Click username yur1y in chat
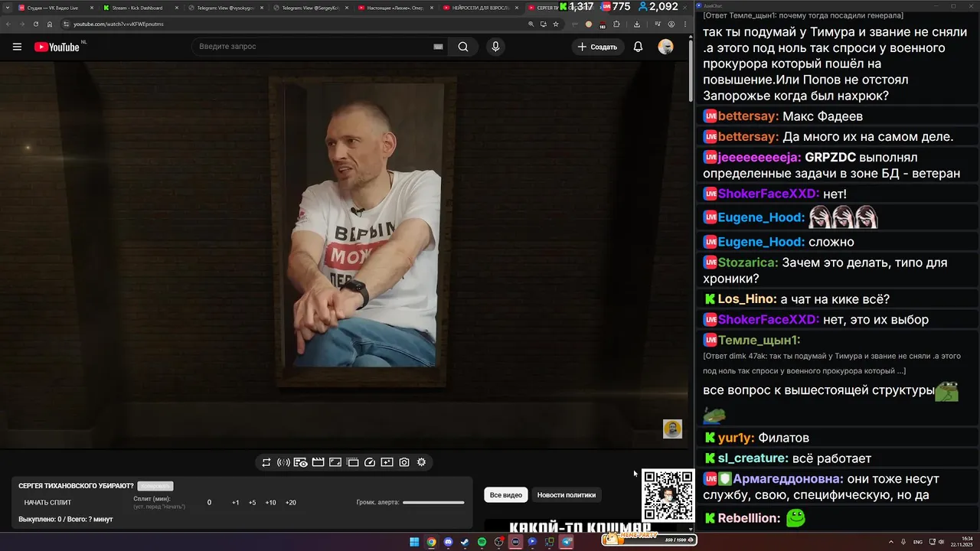 click(x=736, y=438)
